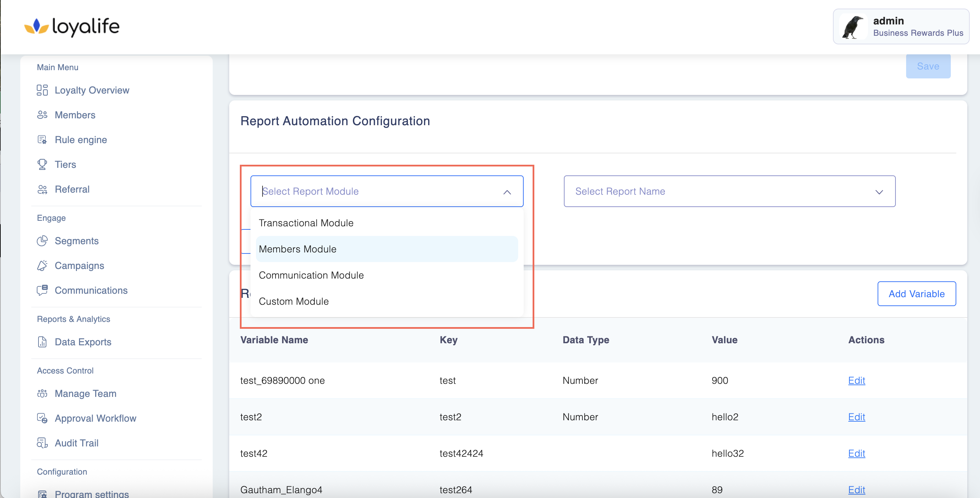
Task: Open the admin profile card
Action: (x=901, y=26)
